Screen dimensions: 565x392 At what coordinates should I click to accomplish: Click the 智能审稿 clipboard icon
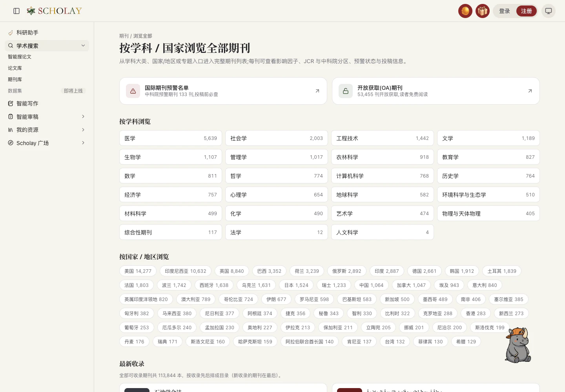(11, 116)
